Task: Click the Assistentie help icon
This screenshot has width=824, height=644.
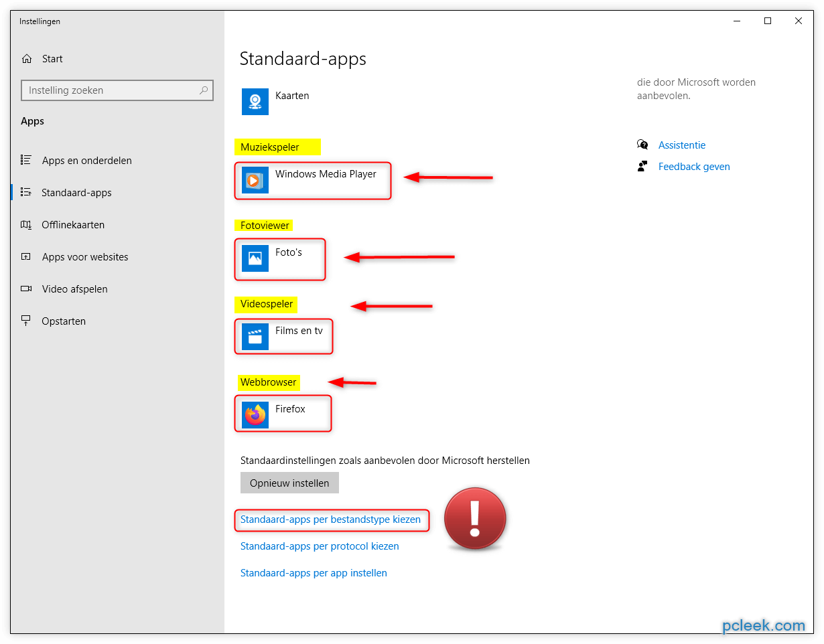Action: pyautogui.click(x=642, y=145)
